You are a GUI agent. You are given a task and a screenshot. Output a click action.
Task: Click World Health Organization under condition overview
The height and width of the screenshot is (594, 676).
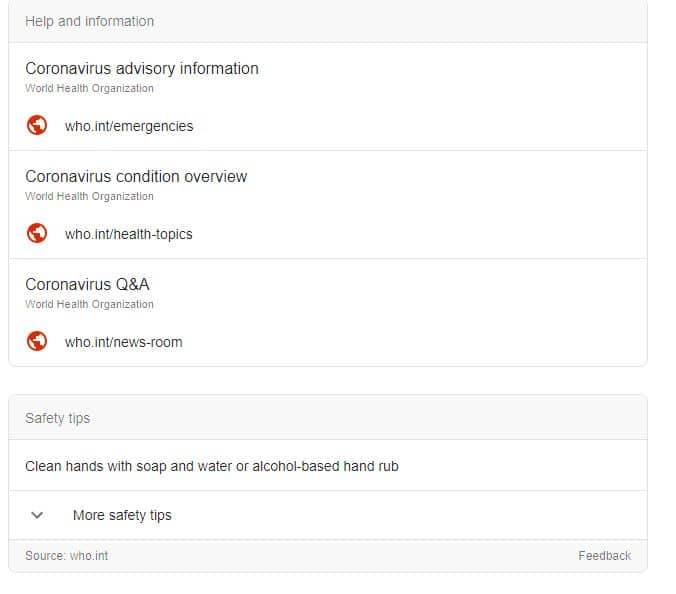[89, 197]
